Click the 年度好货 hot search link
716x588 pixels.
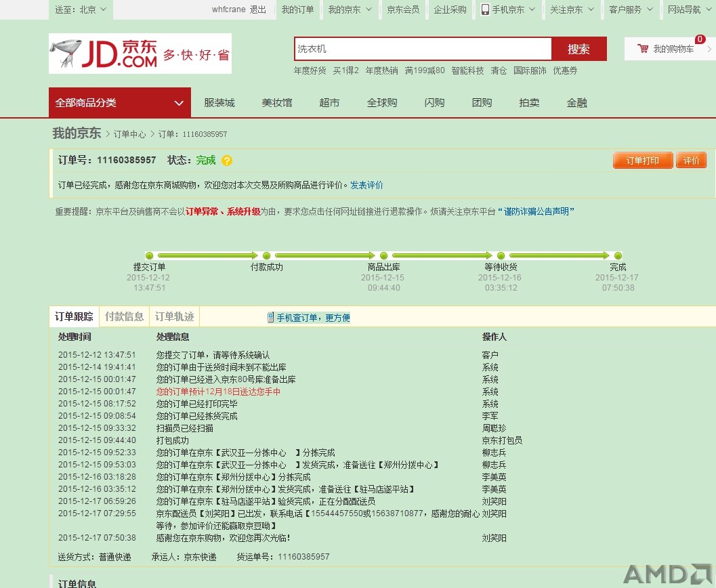tap(310, 70)
